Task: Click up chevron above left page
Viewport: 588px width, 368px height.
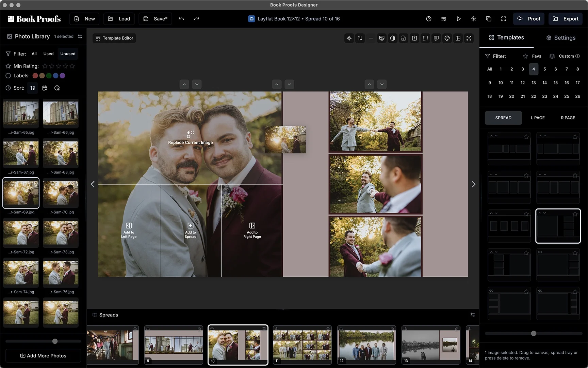Action: [x=184, y=84]
